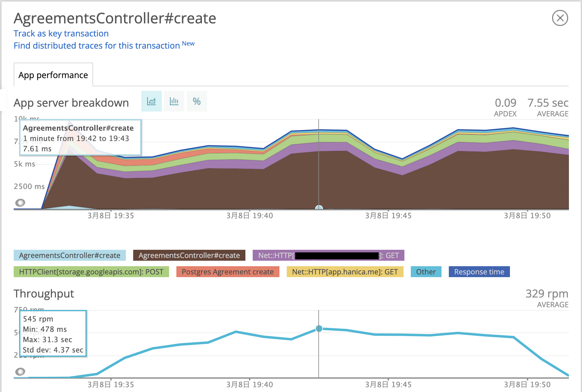Screen dimensions: 582x392
Task: Switch to the bar chart view icon
Action: [174, 101]
